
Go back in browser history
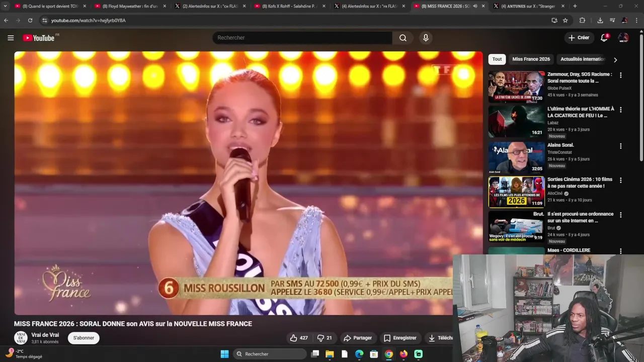tap(6, 20)
